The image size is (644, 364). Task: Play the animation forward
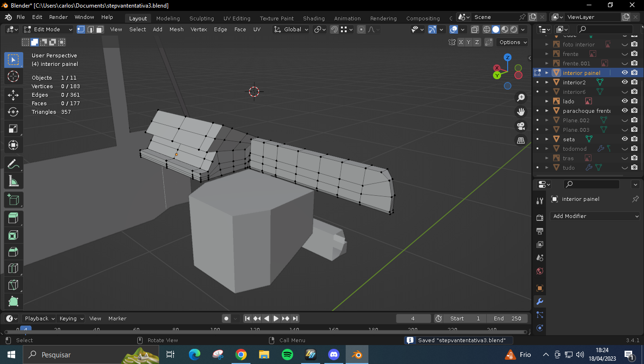pyautogui.click(x=276, y=318)
